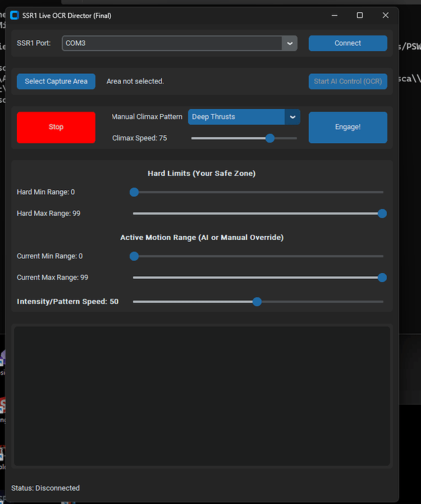Click the Climax Speed slider handle

tap(270, 138)
